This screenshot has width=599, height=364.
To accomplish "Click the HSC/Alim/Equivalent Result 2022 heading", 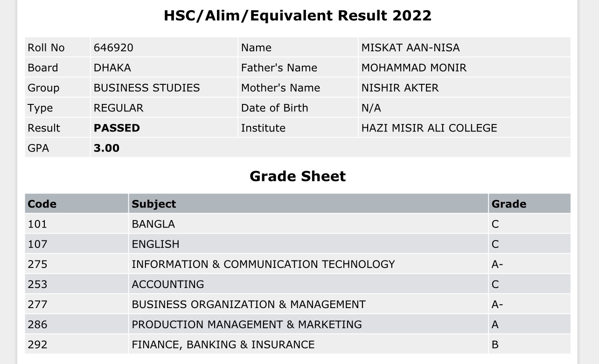I will pyautogui.click(x=298, y=15).
